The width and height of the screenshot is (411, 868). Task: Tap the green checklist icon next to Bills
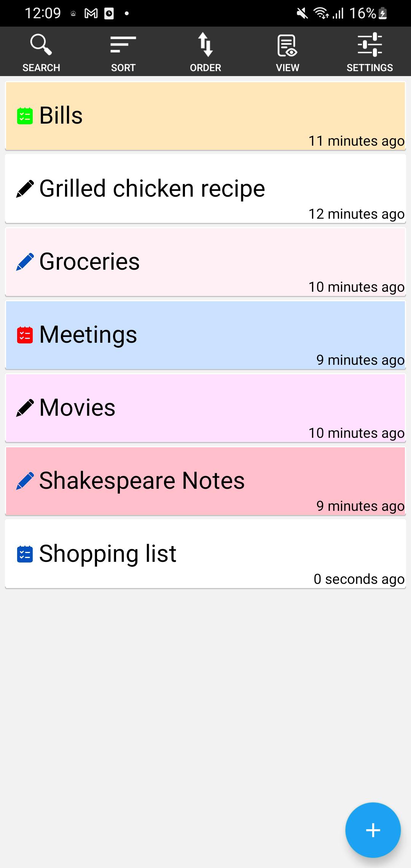click(x=25, y=116)
